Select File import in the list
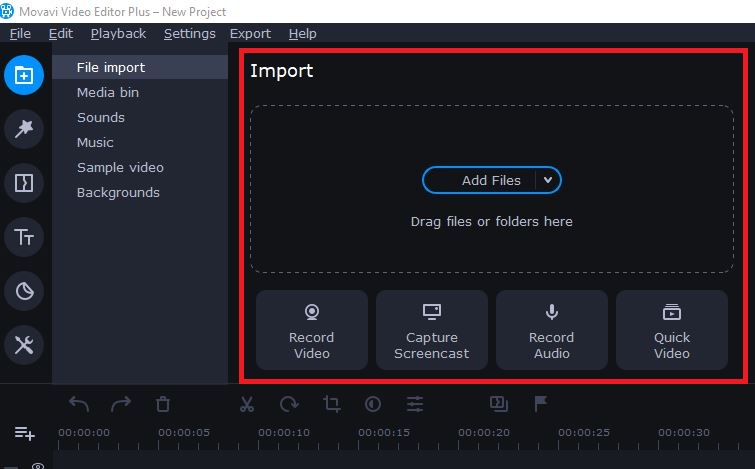Image resolution: width=755 pixels, height=469 pixels. pyautogui.click(x=140, y=67)
